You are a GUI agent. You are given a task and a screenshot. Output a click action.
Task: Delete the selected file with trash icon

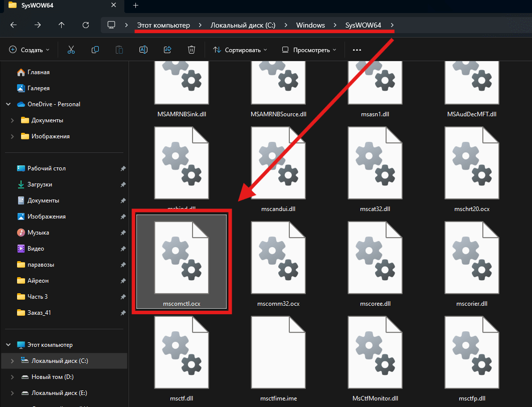coord(192,50)
